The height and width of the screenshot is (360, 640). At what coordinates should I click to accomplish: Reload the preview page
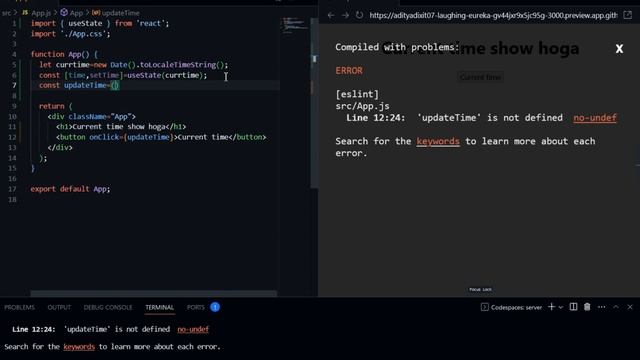[x=359, y=15]
